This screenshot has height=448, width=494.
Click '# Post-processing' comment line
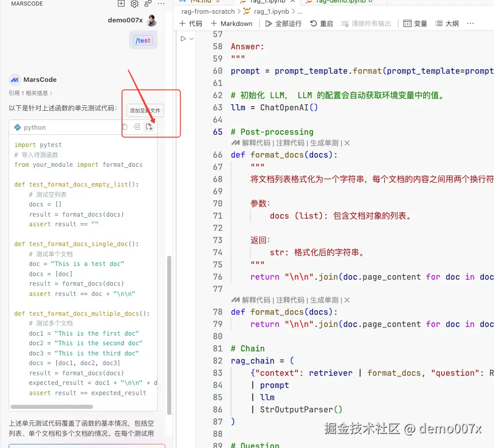[x=272, y=132]
